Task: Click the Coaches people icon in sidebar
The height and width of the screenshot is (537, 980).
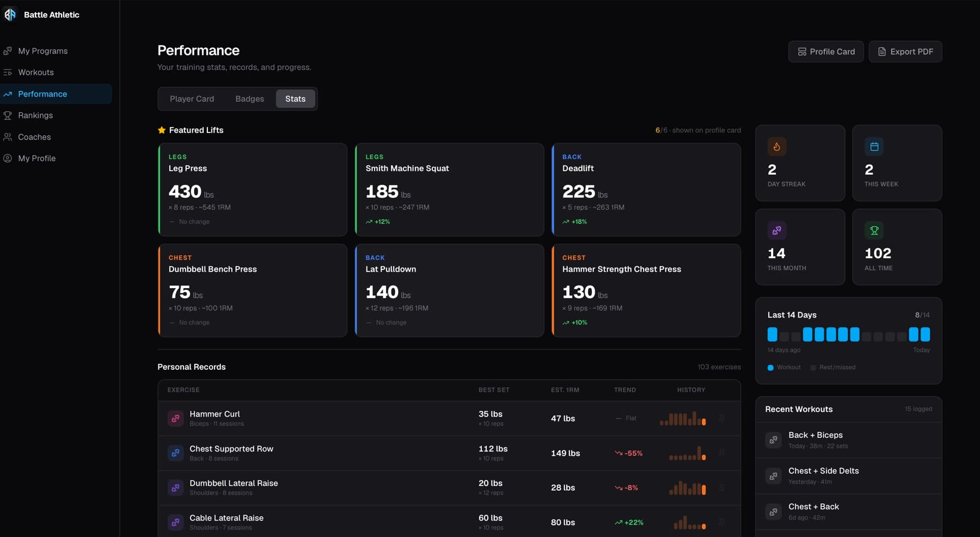Action: pos(8,137)
